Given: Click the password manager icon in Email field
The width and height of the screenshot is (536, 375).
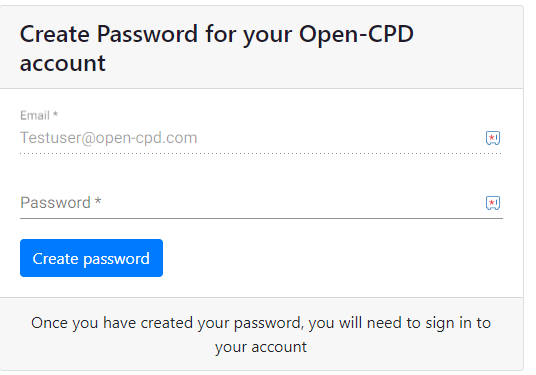Looking at the screenshot, I should tap(493, 138).
